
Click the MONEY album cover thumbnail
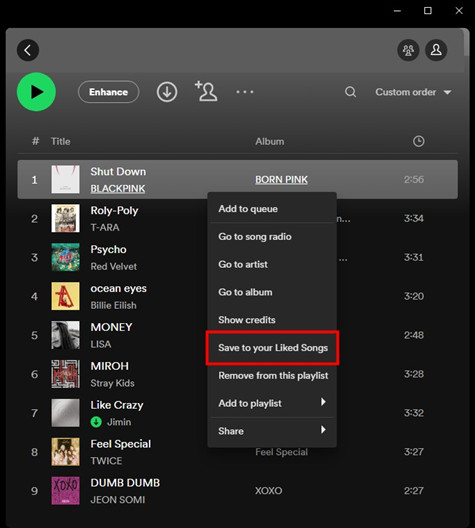coord(65,335)
